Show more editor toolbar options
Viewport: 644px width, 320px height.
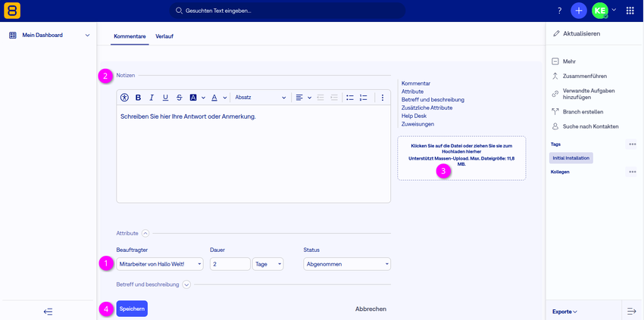tap(383, 98)
